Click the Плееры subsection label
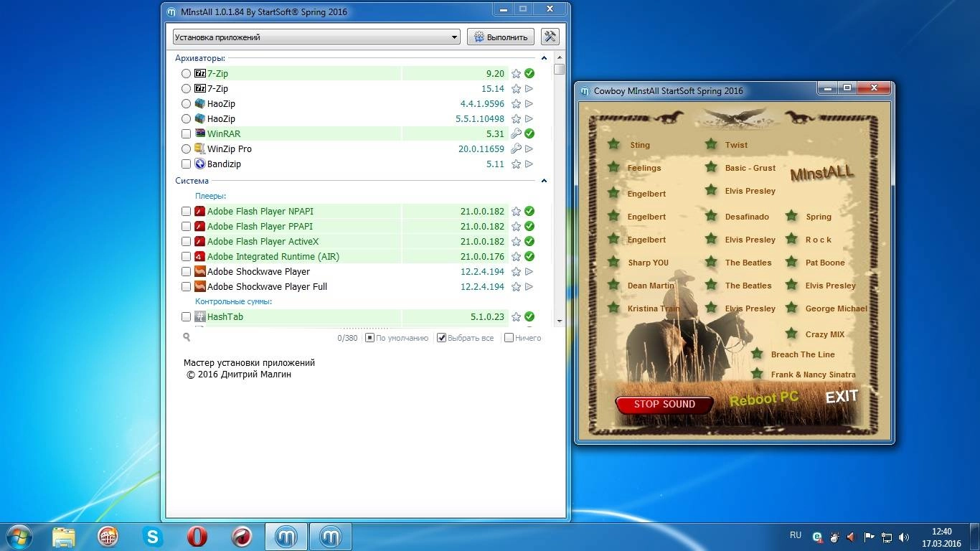The width and height of the screenshot is (980, 551). coord(210,195)
